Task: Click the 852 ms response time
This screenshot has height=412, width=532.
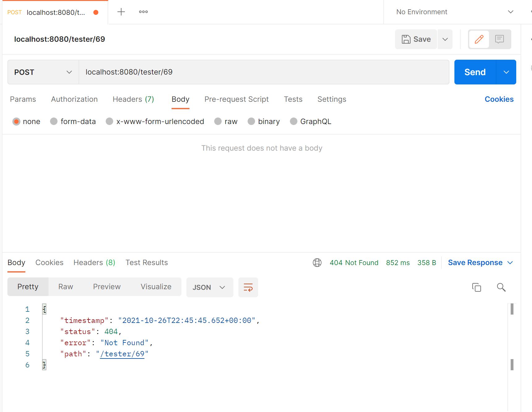Action: (x=398, y=263)
